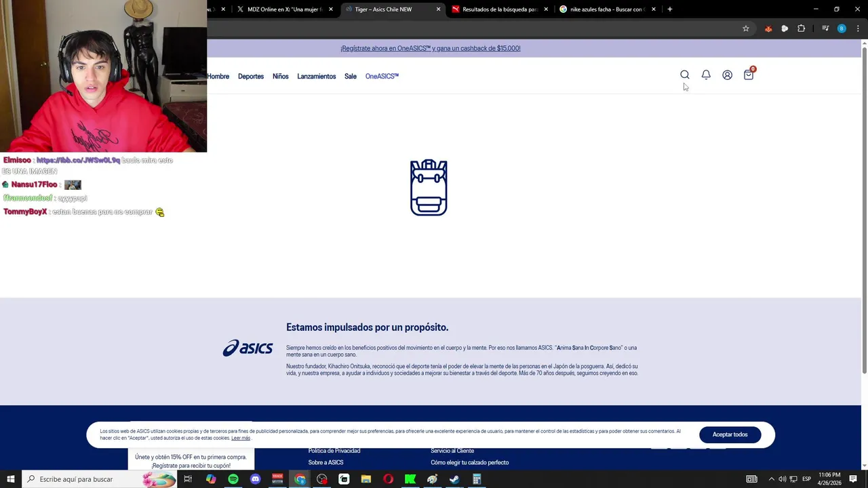This screenshot has width=868, height=488.
Task: Open the Google Chrome taskbar icon
Action: tap(300, 479)
